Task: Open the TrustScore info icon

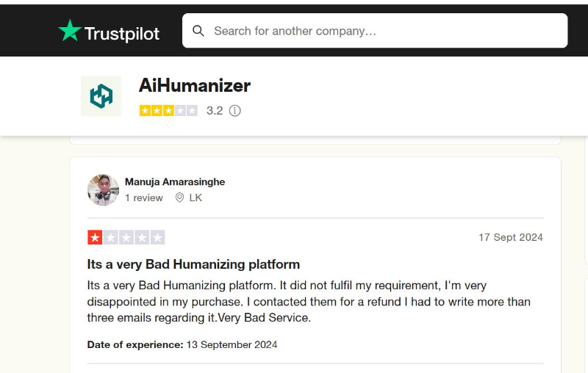Action: point(235,111)
